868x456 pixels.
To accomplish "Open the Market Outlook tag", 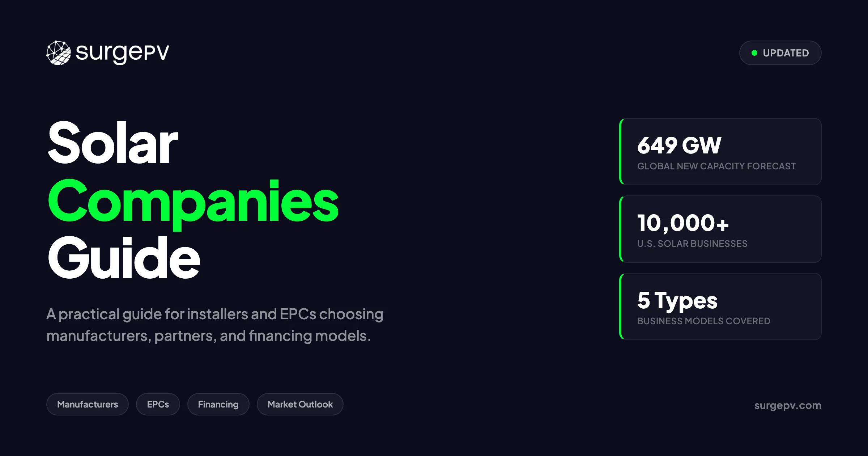I will (x=300, y=404).
